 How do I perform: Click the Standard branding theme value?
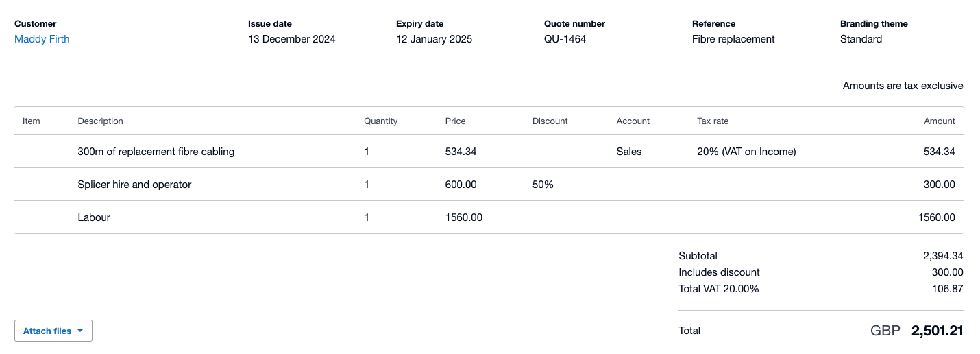861,39
